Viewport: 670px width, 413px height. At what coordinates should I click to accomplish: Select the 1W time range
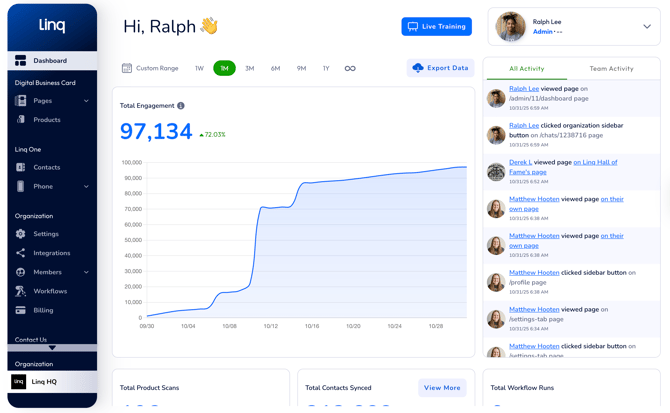click(199, 68)
